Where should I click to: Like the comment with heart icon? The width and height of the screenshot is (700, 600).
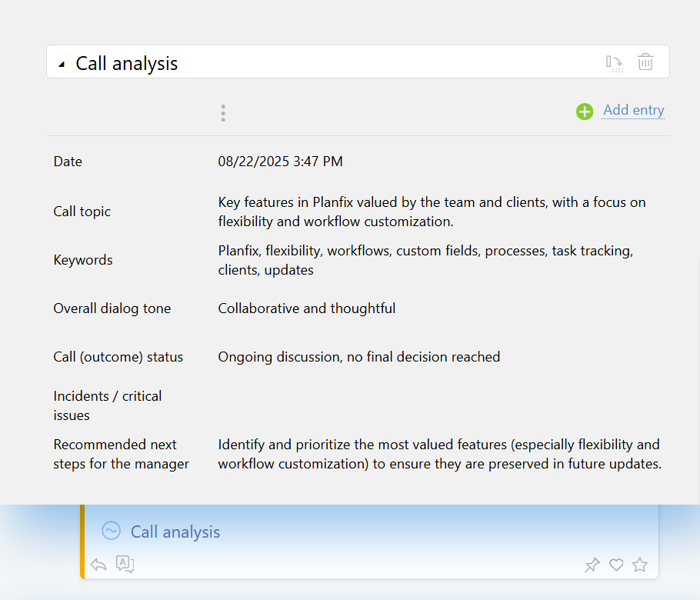(616, 565)
